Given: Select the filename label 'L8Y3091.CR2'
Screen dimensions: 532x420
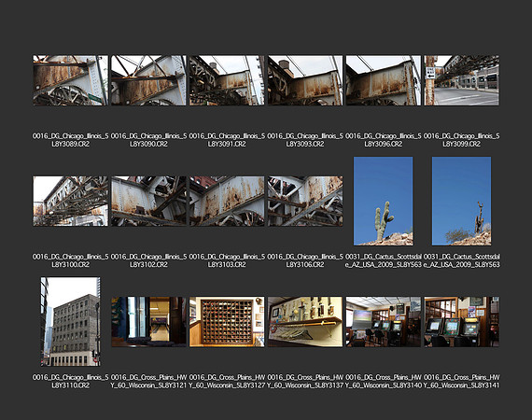Looking at the screenshot, I should [227, 144].
